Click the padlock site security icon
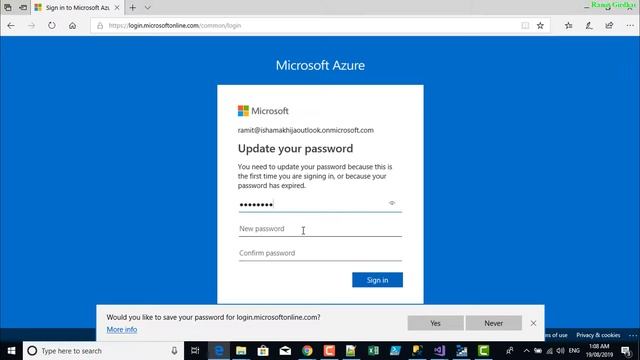This screenshot has height=360, width=640. (100, 25)
